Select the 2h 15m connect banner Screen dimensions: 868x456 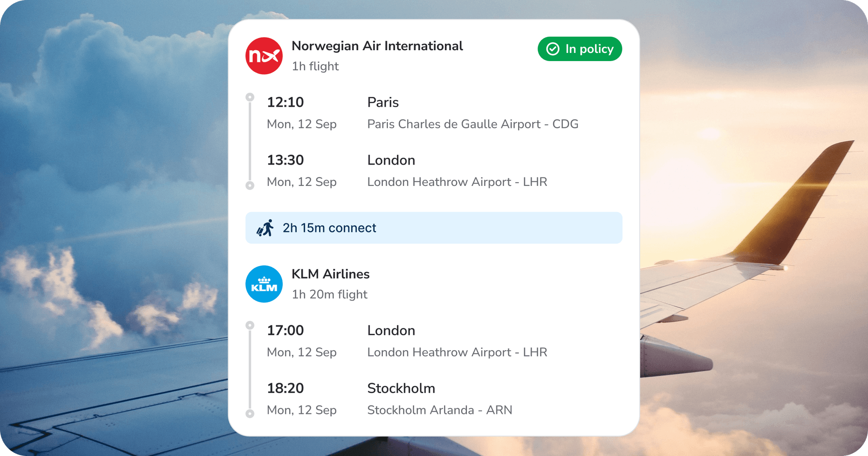tap(434, 228)
